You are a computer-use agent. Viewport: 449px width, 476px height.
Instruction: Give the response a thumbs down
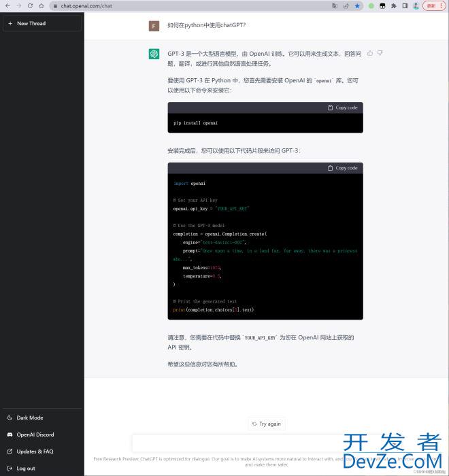click(x=380, y=54)
